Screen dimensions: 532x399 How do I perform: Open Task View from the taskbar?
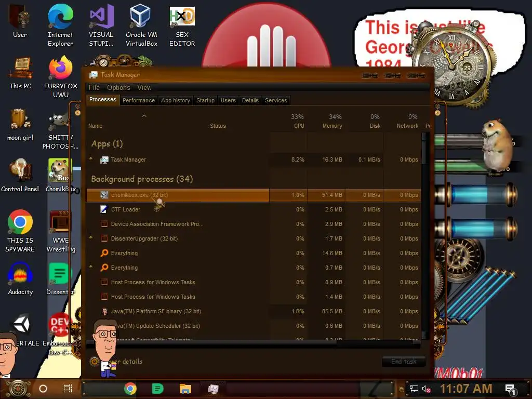[x=68, y=389]
